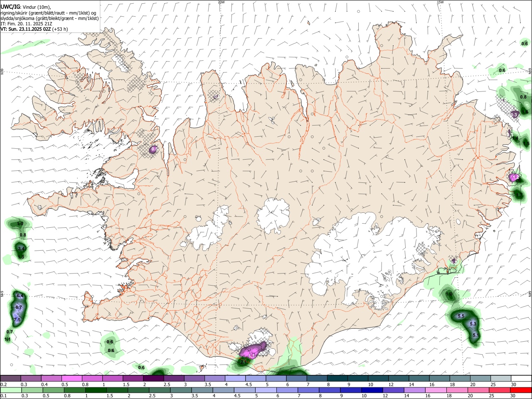The height and width of the screenshot is (399, 532).
Task: Click the purple 12 swatch in rain legend
Action: coord(393,390)
